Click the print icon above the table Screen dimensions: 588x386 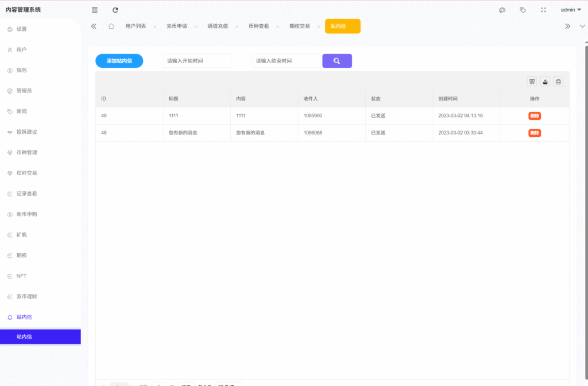click(558, 82)
